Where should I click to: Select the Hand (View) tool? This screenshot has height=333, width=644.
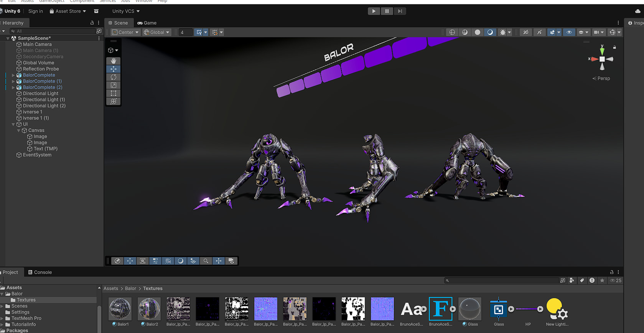point(114,61)
